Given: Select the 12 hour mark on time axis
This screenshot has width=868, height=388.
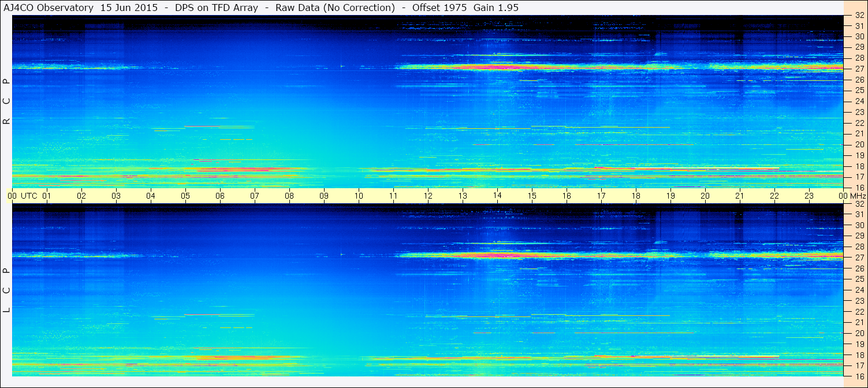Looking at the screenshot, I should pos(428,196).
